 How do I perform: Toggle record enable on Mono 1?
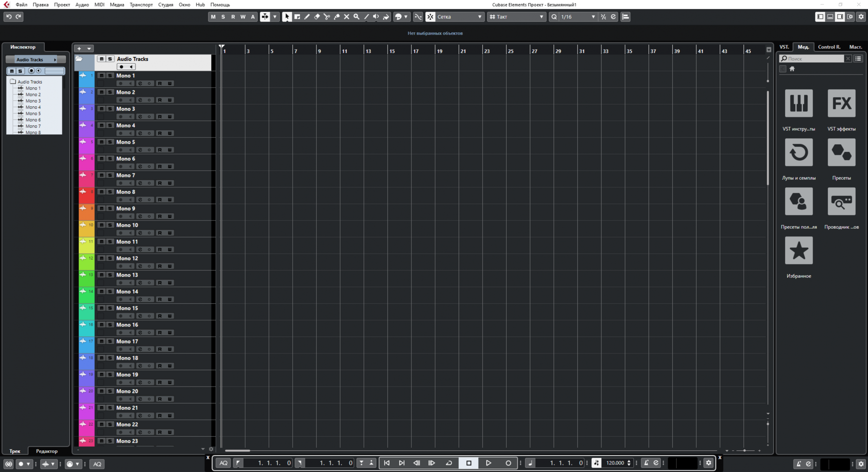click(121, 83)
